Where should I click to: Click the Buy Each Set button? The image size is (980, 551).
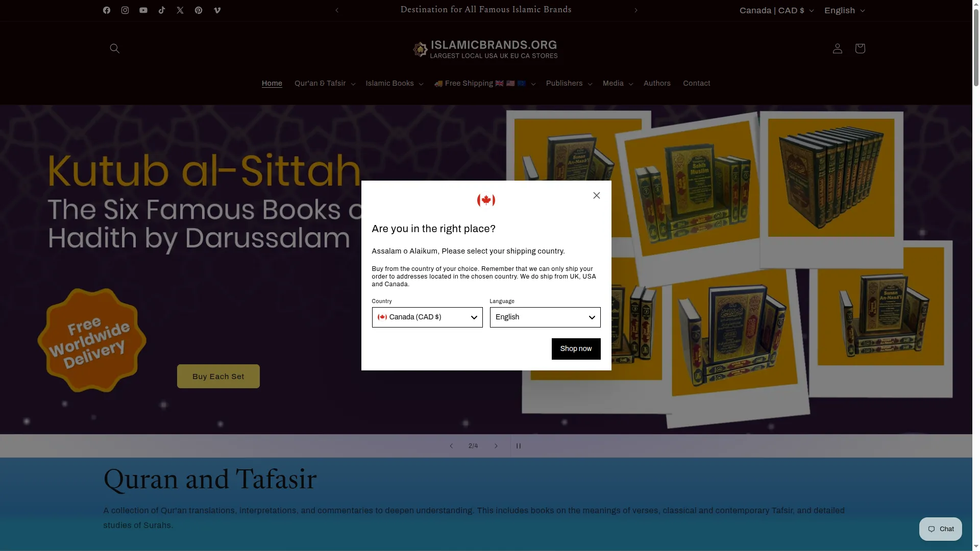click(218, 377)
